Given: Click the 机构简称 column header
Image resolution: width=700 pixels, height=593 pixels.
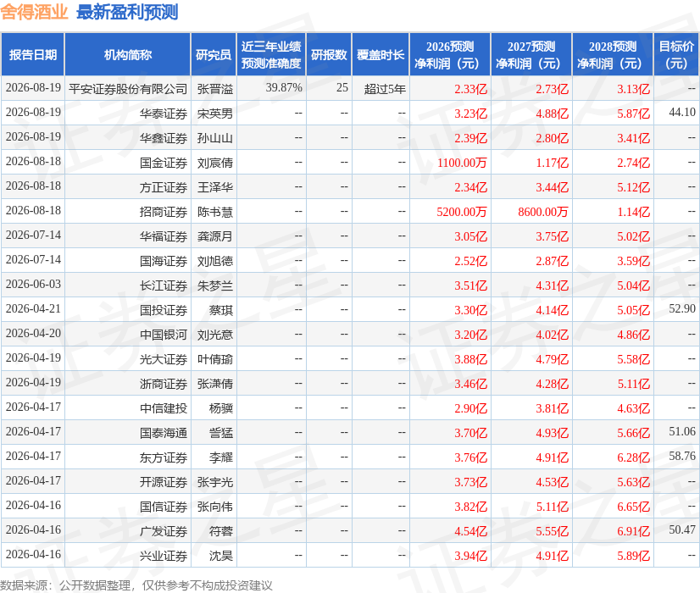Looking at the screenshot, I should (x=128, y=54).
